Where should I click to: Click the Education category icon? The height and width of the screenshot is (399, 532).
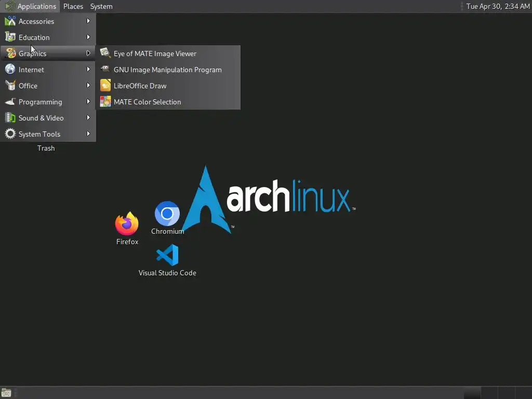pyautogui.click(x=10, y=37)
